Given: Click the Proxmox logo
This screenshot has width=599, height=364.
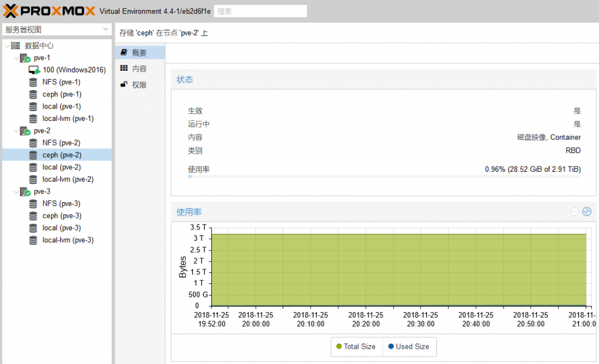Looking at the screenshot, I should pos(49,11).
